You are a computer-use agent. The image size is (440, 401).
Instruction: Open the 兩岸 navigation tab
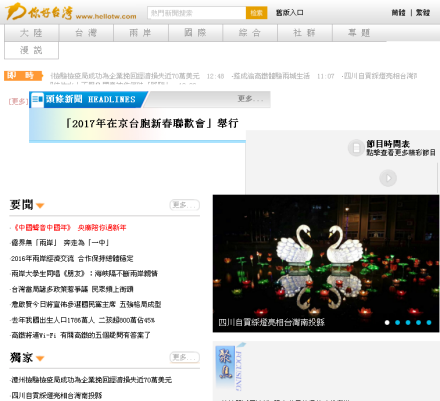coord(141,33)
